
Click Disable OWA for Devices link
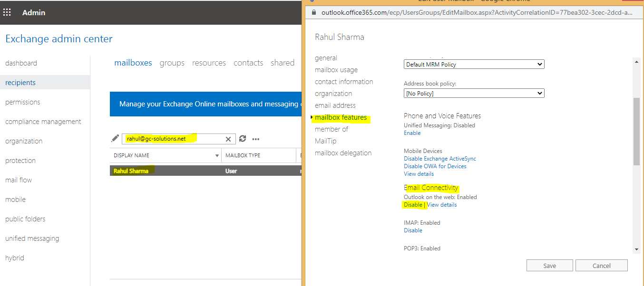(x=435, y=166)
